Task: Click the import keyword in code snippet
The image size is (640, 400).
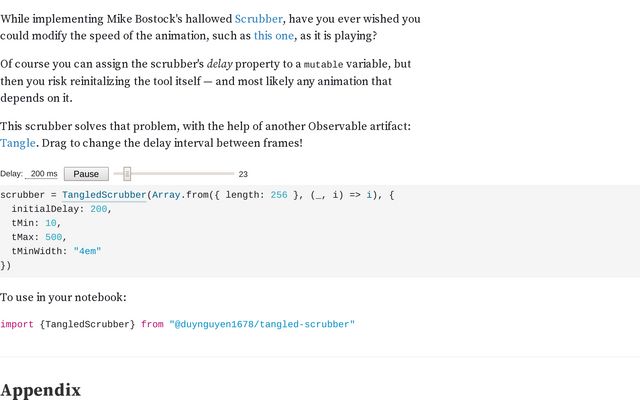Action: [x=17, y=324]
